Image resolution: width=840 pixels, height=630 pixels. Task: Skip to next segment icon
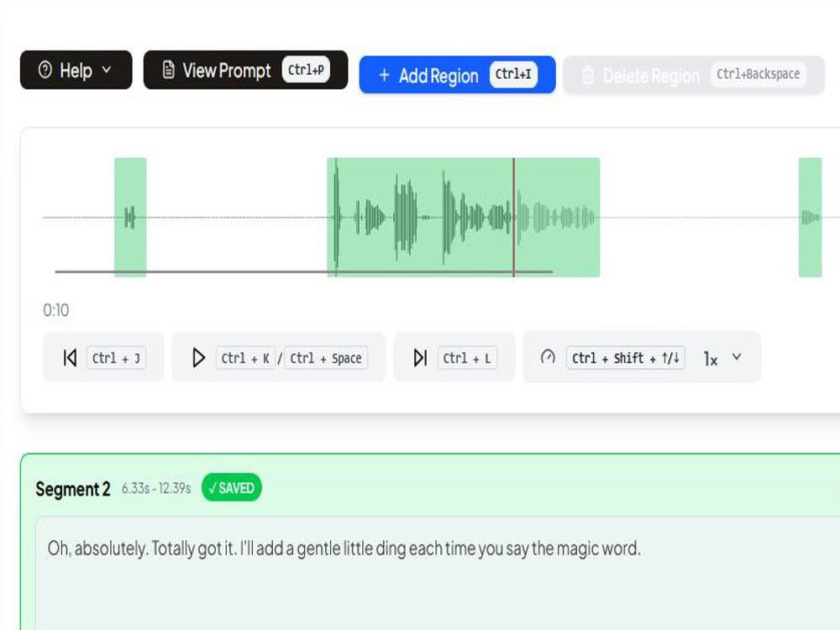coord(421,358)
